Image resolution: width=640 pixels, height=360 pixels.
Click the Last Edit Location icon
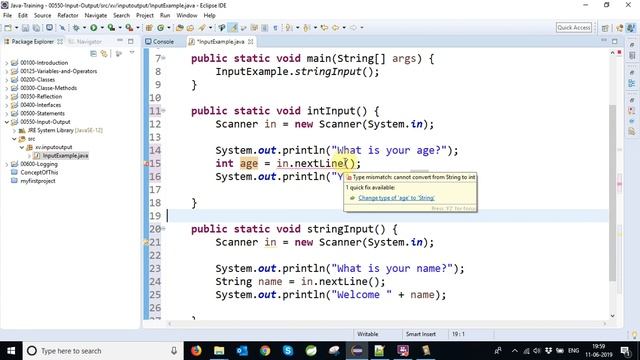click(x=324, y=28)
